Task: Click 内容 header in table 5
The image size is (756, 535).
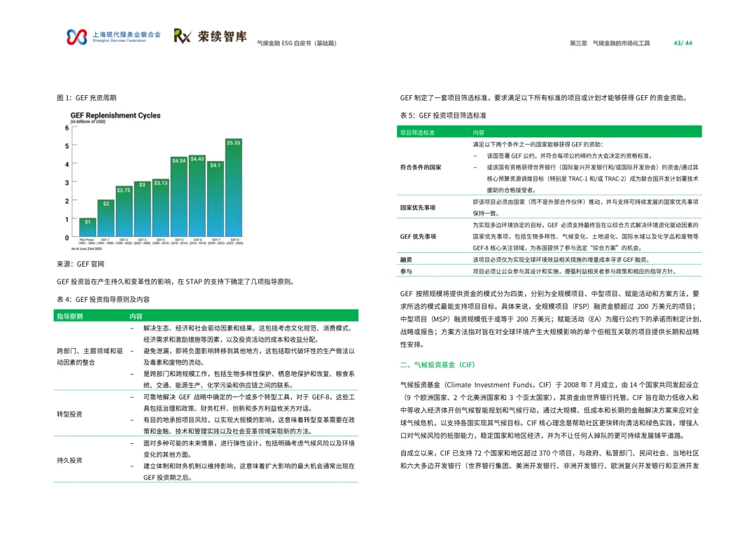Action: pyautogui.click(x=478, y=132)
